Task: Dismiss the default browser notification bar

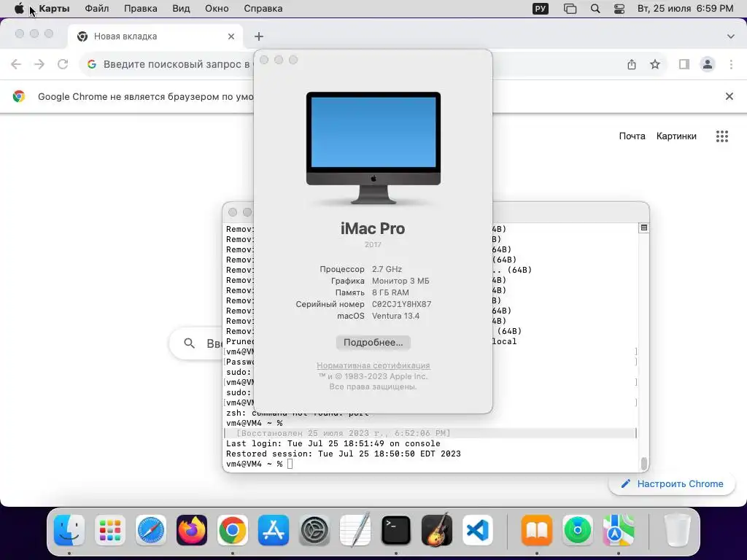Action: (x=729, y=97)
